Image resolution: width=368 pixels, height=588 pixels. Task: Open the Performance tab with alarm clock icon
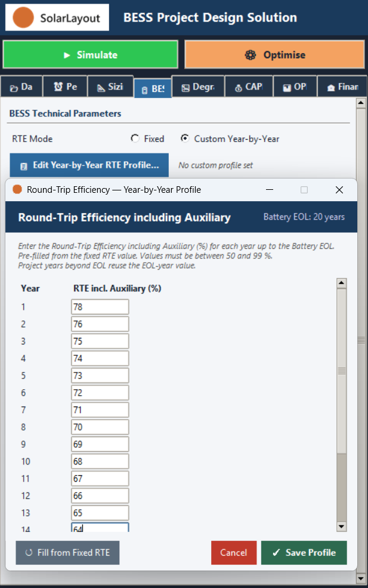(65, 87)
